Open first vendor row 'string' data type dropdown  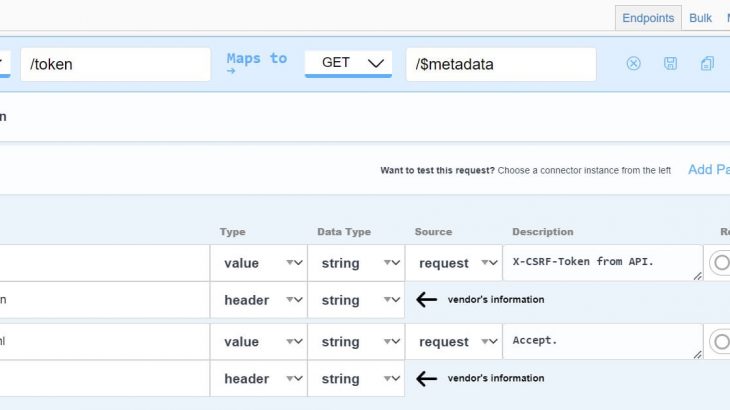pyautogui.click(x=356, y=300)
